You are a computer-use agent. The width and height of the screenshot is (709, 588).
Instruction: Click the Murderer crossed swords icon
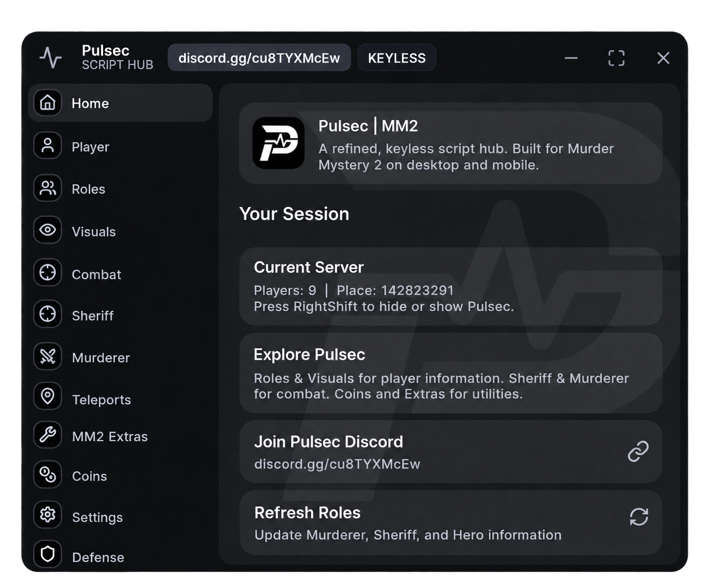[48, 356]
